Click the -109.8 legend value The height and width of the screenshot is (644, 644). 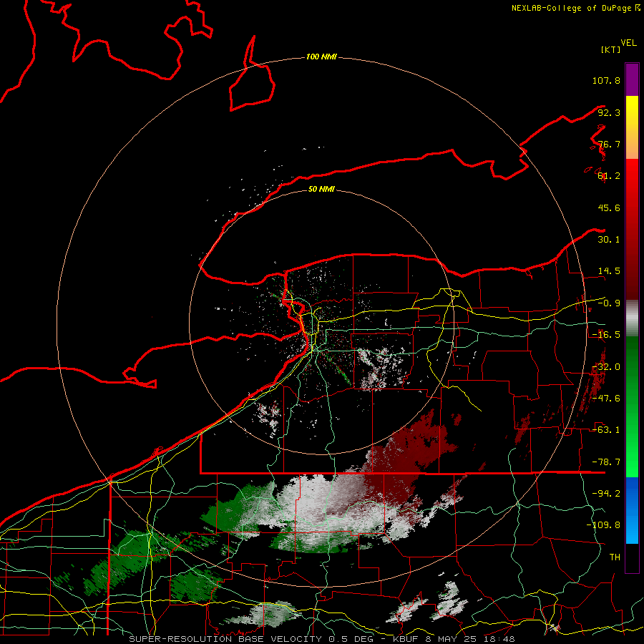click(x=603, y=525)
